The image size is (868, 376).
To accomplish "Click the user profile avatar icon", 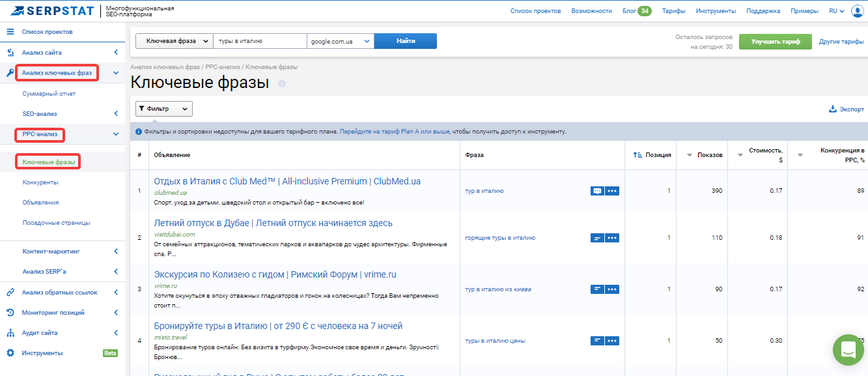I will pos(857,10).
